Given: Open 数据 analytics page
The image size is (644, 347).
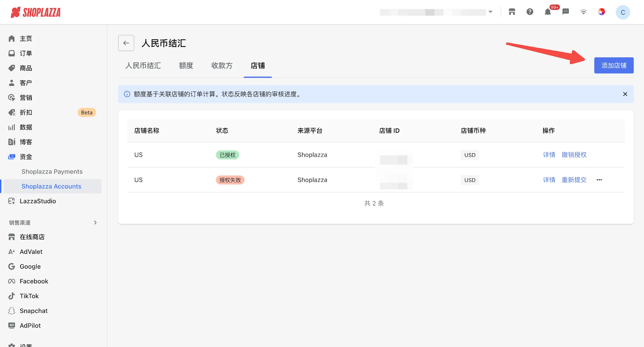Looking at the screenshot, I should tap(26, 127).
